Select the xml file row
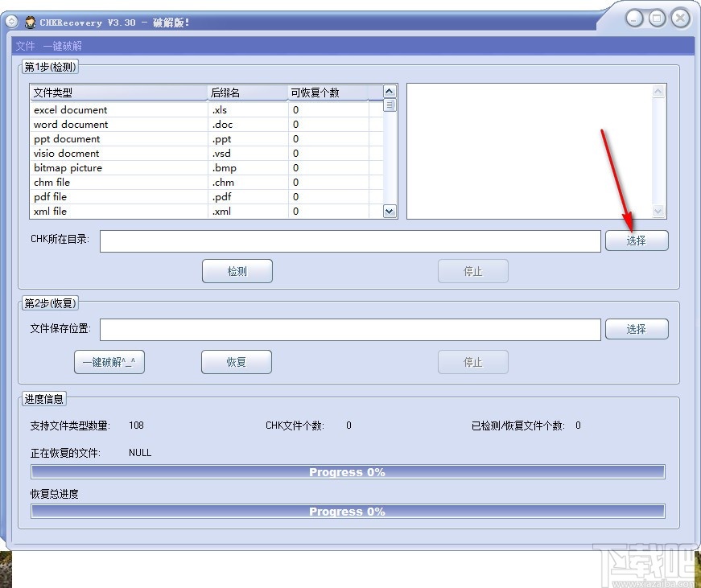 (207, 212)
